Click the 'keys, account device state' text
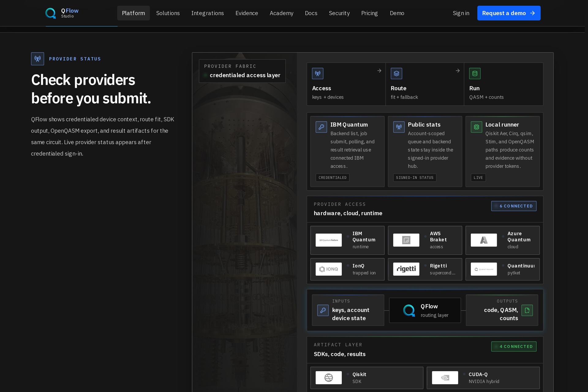Image resolution: width=588 pixels, height=392 pixels. click(351, 314)
